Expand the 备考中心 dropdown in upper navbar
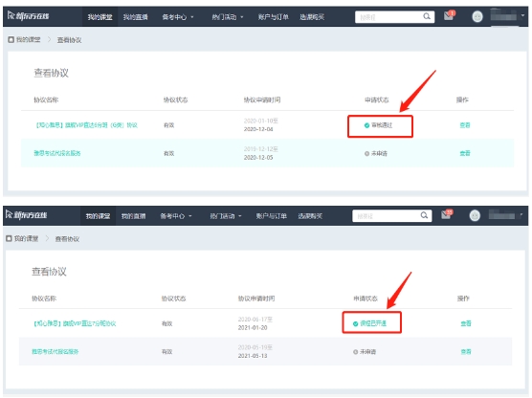 tap(177, 17)
